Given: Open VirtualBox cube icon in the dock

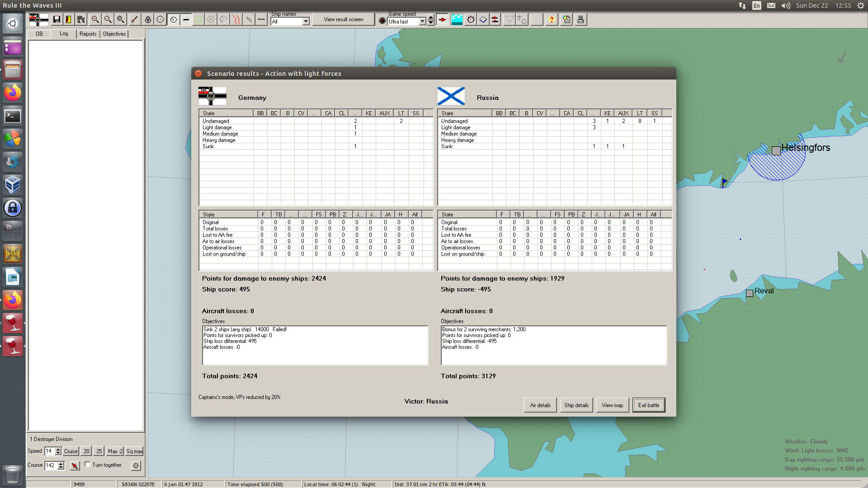Looking at the screenshot, I should (13, 185).
